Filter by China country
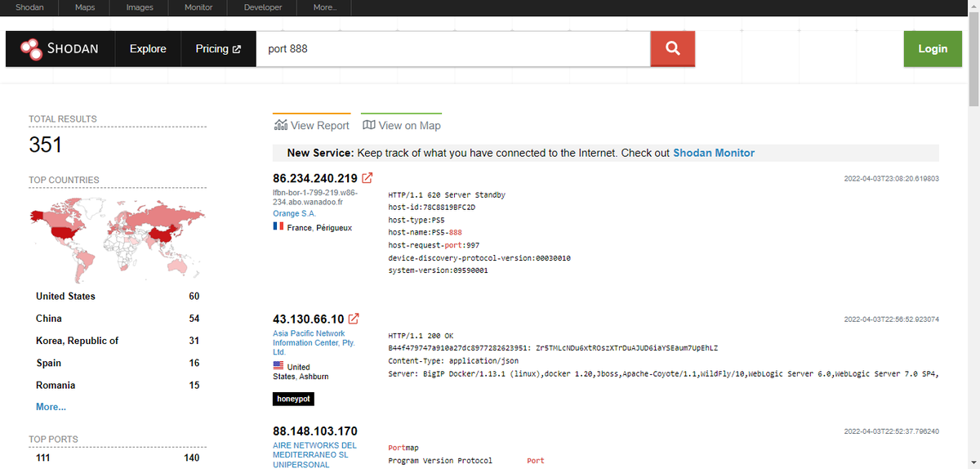 (x=49, y=319)
